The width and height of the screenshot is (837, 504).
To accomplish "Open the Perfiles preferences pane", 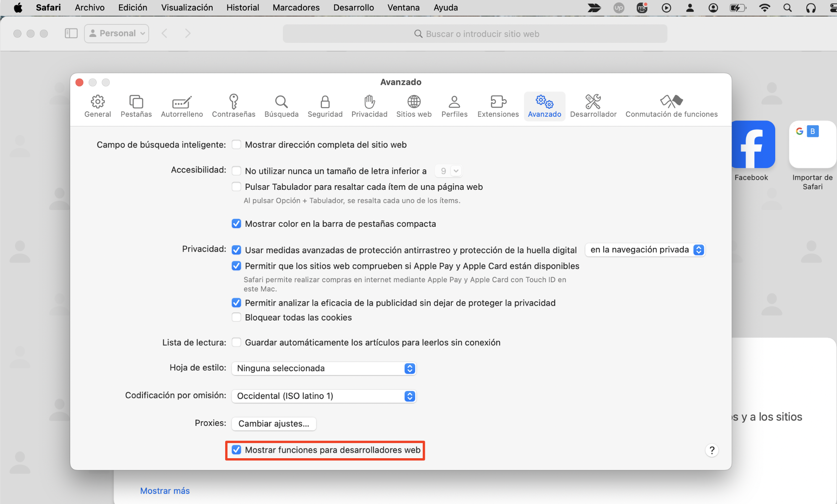I will [x=455, y=106].
